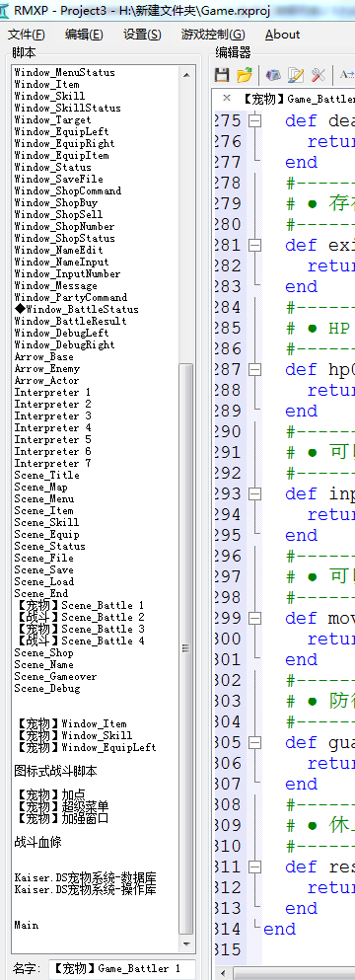Click the save floppy disk icon

coord(222,75)
